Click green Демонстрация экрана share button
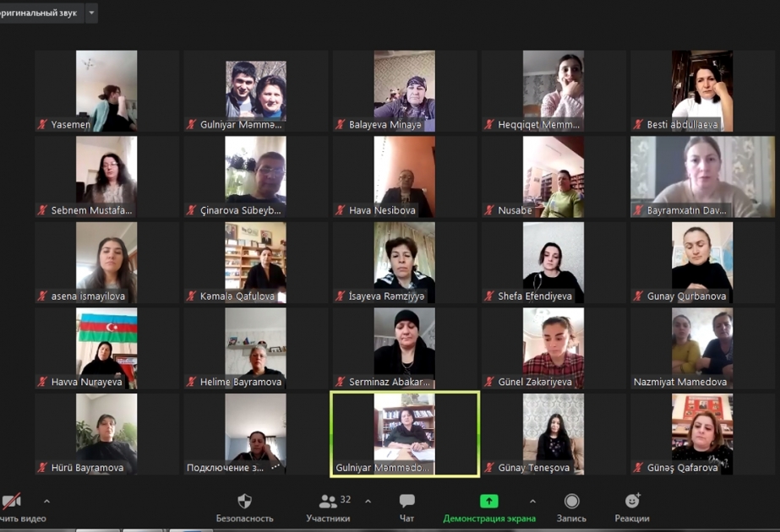The height and width of the screenshot is (532, 780). click(489, 501)
